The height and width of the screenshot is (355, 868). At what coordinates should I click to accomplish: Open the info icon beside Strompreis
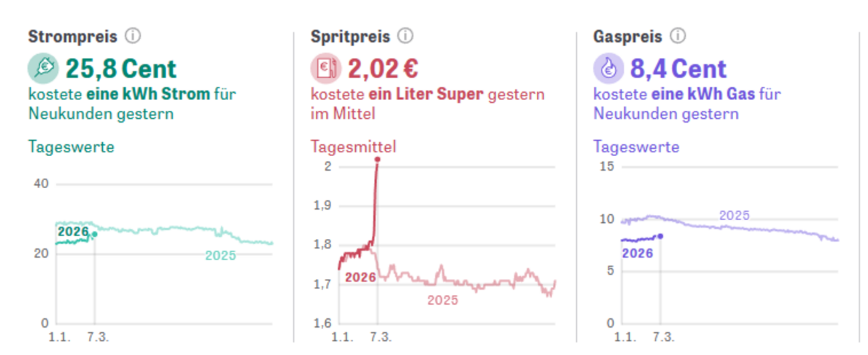tap(133, 35)
